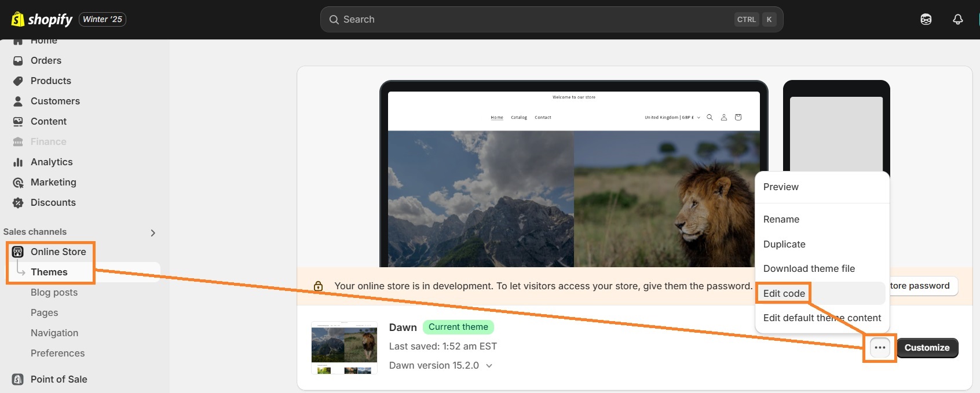The width and height of the screenshot is (980, 393).
Task: Open notifications bell
Action: click(x=958, y=19)
